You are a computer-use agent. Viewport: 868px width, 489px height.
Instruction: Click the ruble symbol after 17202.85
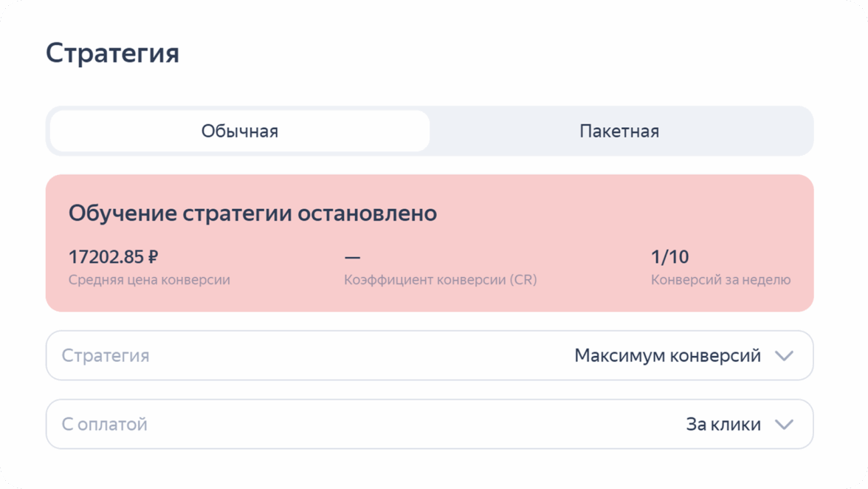point(153,257)
